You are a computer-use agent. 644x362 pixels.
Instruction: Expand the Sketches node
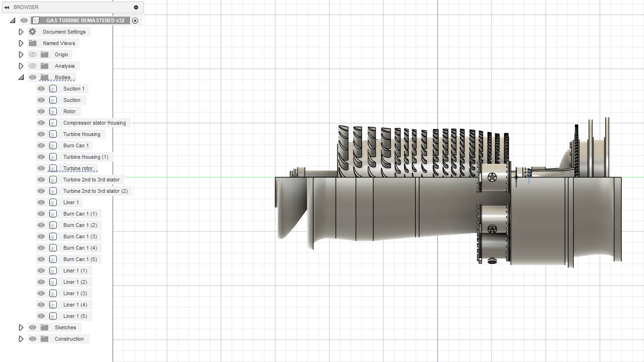click(21, 327)
